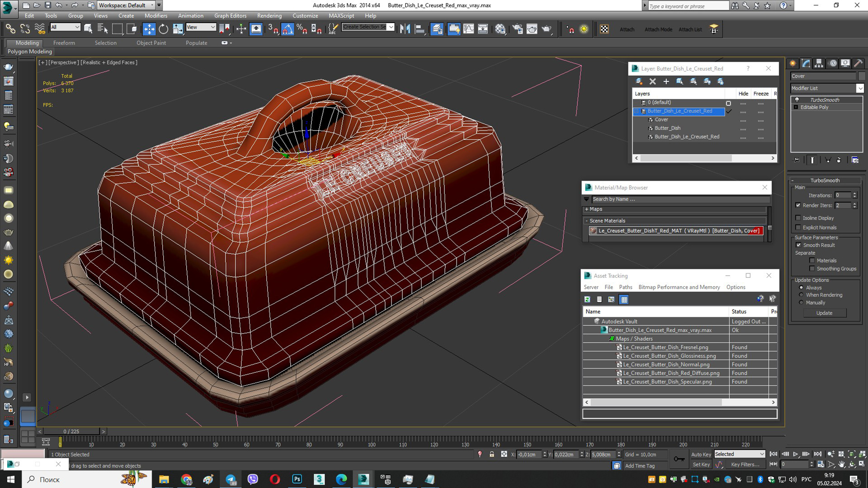868x488 pixels.
Task: Switch Asset Tracking to table view icon
Action: [x=624, y=300]
